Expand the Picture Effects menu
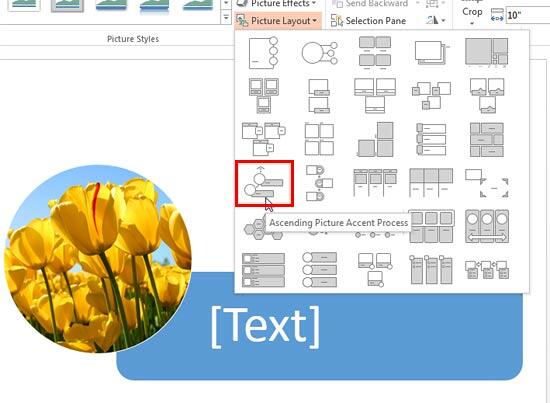This screenshot has width=550, height=403. click(276, 4)
